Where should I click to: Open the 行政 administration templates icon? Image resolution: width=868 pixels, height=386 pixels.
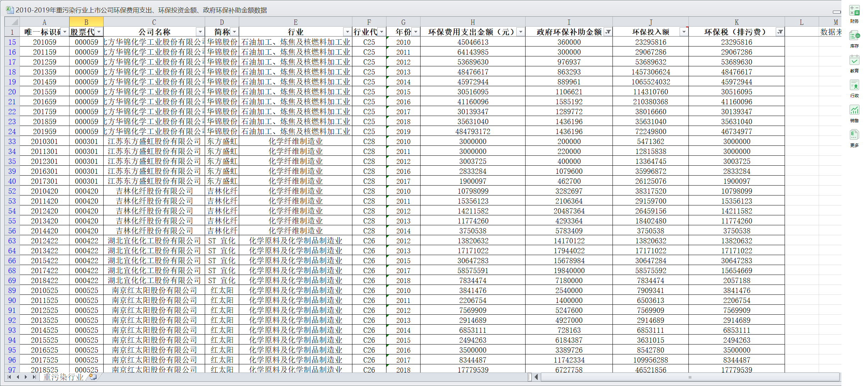[x=854, y=86]
